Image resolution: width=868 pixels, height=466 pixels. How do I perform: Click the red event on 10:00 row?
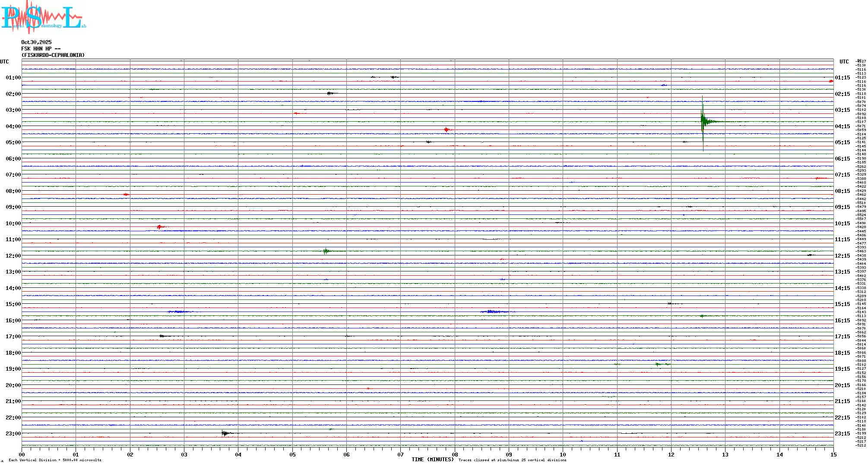pyautogui.click(x=160, y=227)
